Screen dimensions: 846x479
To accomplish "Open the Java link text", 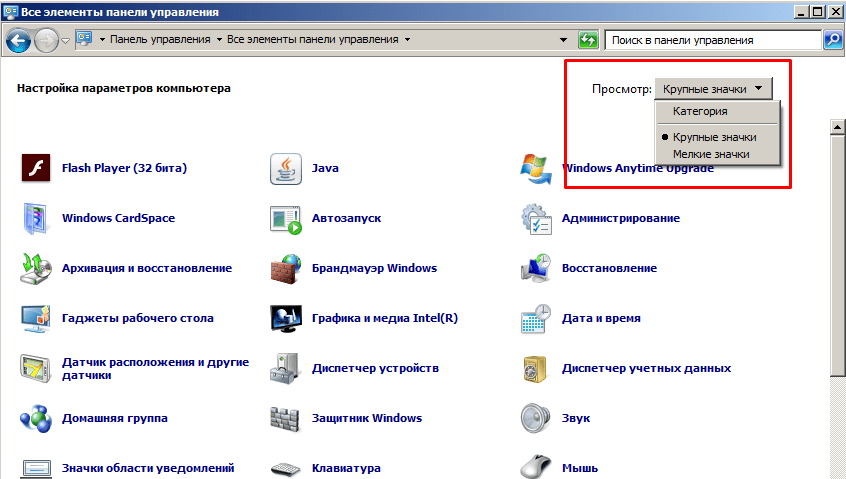I will (325, 168).
